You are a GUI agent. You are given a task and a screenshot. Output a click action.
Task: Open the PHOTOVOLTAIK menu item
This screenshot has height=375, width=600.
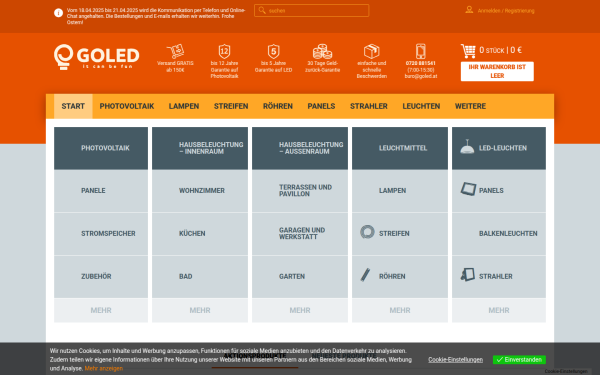(127, 106)
